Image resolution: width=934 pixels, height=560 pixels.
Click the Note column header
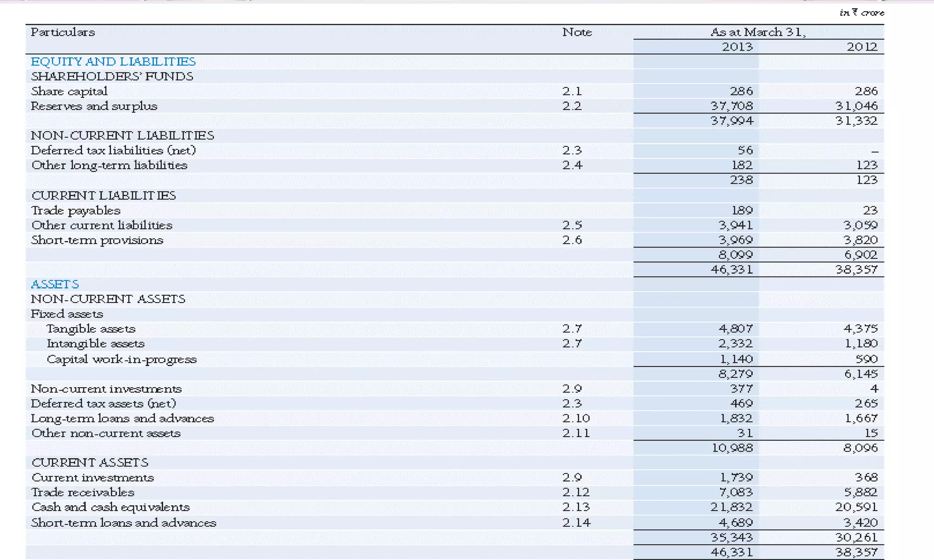[x=577, y=32]
